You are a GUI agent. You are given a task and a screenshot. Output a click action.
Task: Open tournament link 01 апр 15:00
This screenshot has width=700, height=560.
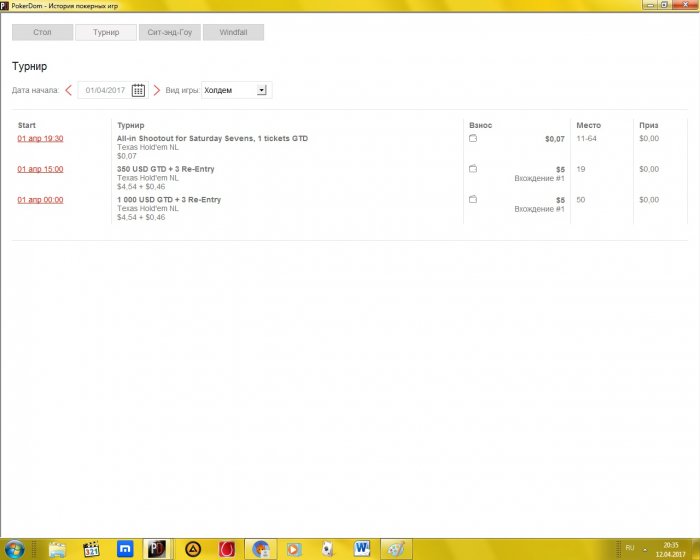[x=40, y=169]
